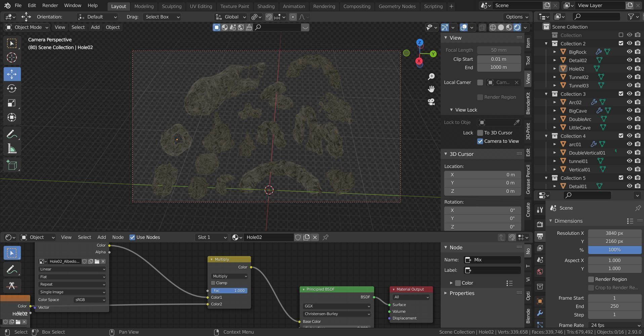Select the Links Cut tool in node editor
Image resolution: width=644 pixels, height=336 pixels.
tap(12, 286)
